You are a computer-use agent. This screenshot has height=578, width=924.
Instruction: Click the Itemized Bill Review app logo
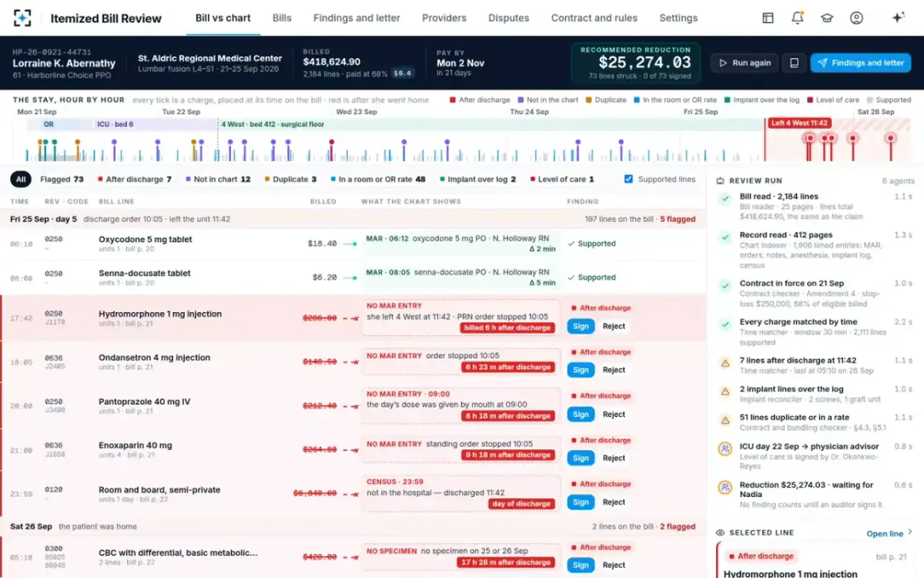point(23,18)
